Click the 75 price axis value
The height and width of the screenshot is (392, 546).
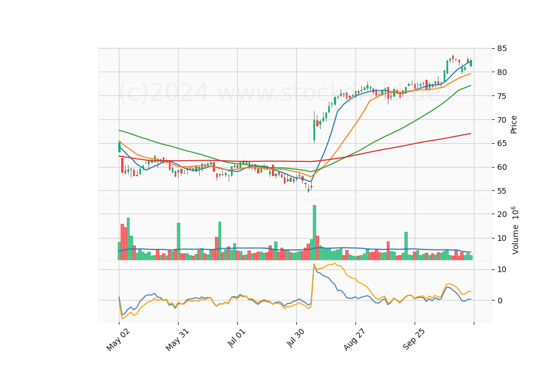pyautogui.click(x=502, y=96)
